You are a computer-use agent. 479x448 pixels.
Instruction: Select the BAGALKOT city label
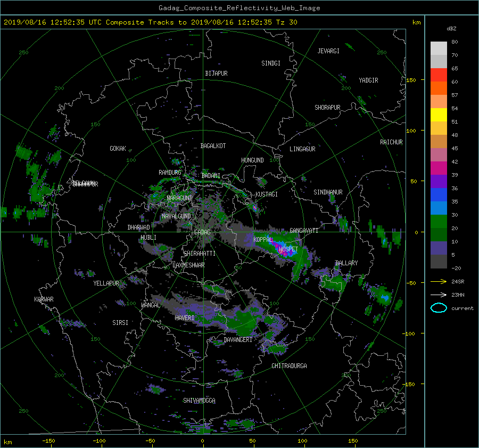pyautogui.click(x=213, y=146)
